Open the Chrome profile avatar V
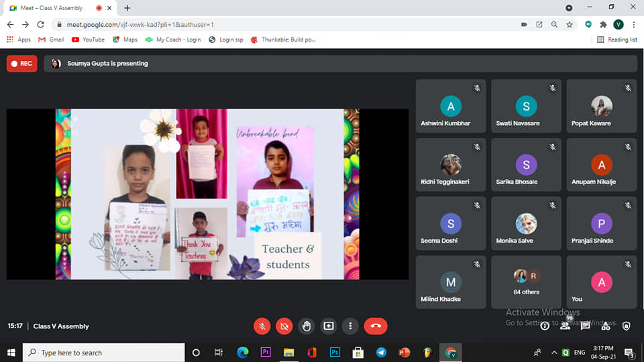Viewport: 644px width, 362px height. (x=619, y=25)
